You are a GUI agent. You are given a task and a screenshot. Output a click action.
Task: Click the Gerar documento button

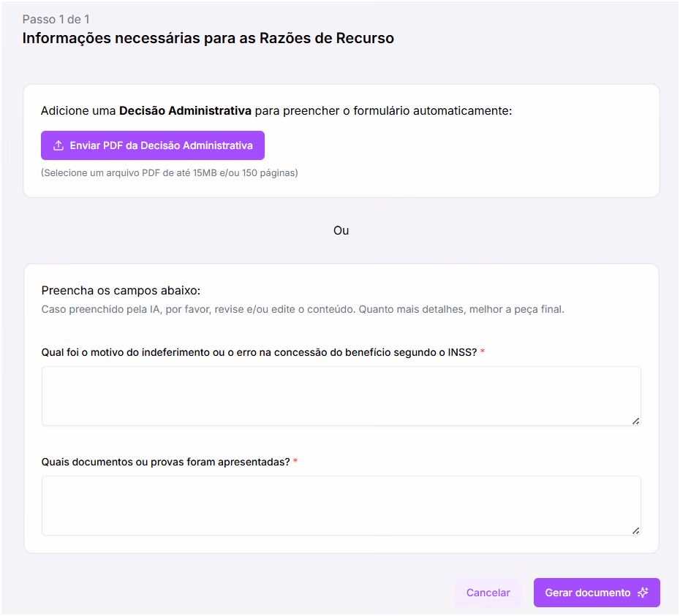pos(597,593)
